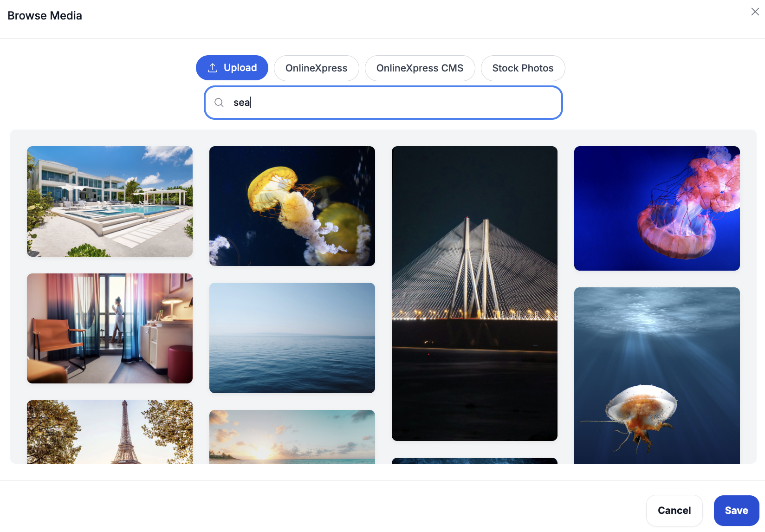The image size is (765, 532).
Task: Choose the yellow jellyfish photo
Action: point(292,206)
